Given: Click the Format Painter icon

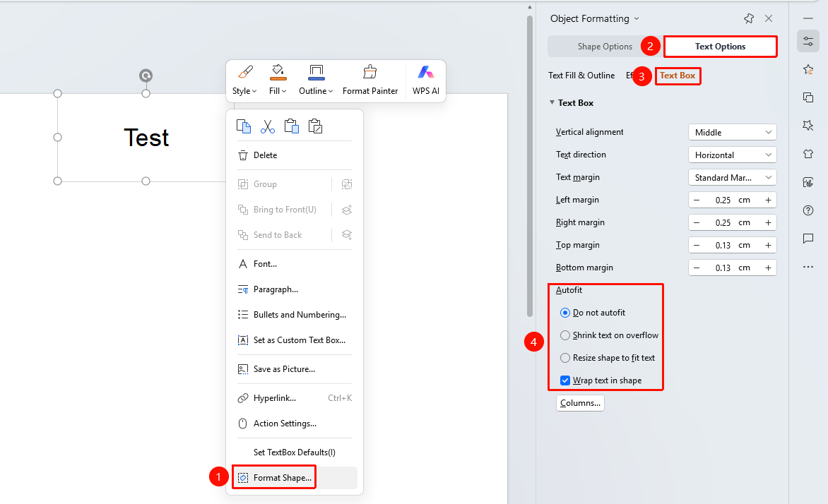Looking at the screenshot, I should coord(370,72).
